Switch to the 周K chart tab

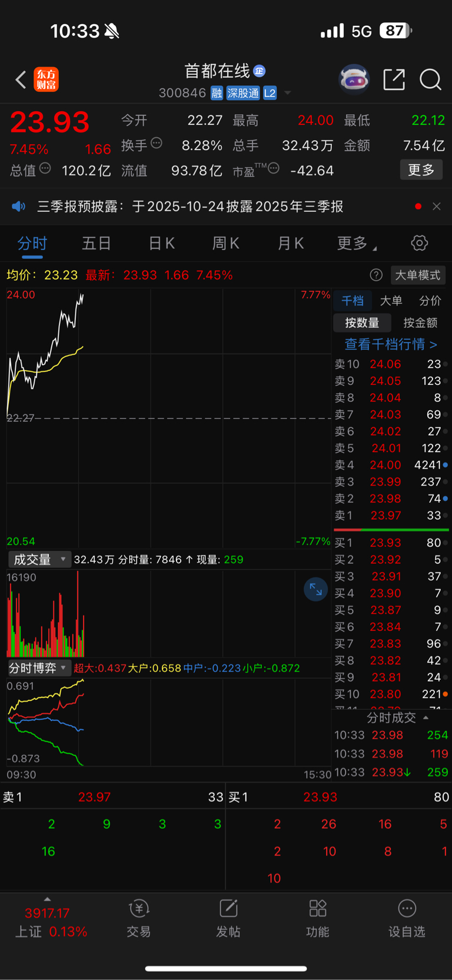click(x=225, y=243)
